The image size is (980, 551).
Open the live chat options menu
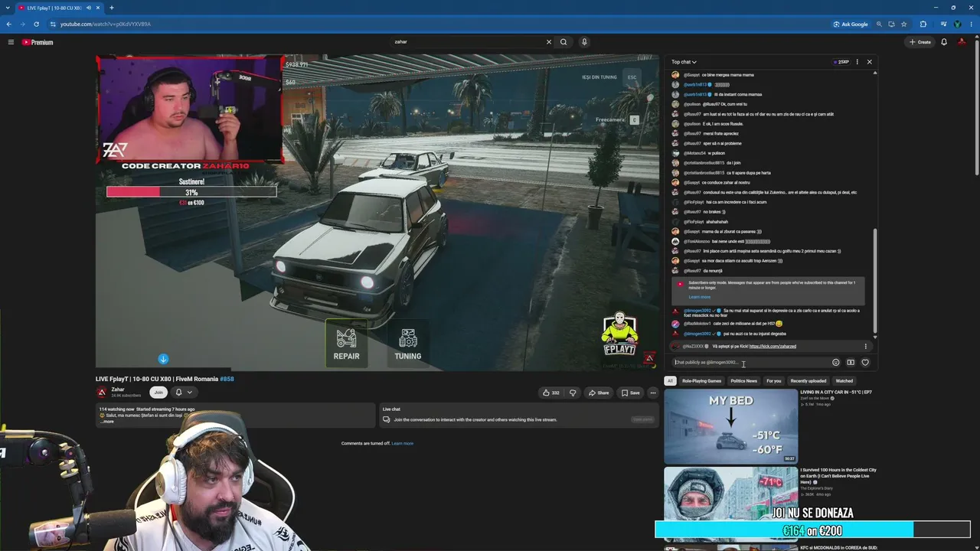857,62
